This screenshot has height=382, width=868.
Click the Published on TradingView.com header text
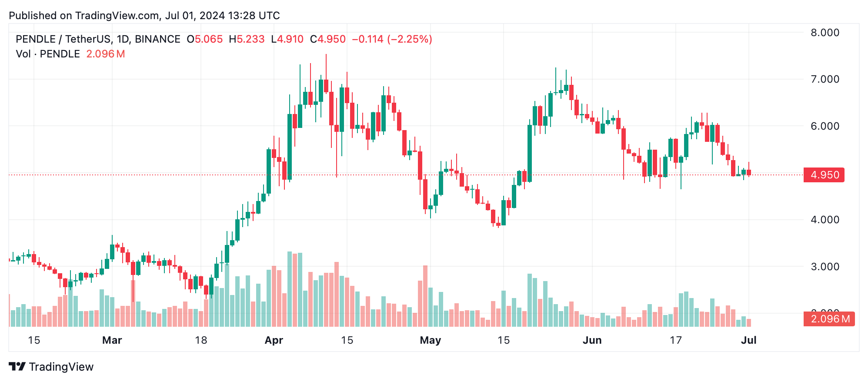click(x=144, y=16)
